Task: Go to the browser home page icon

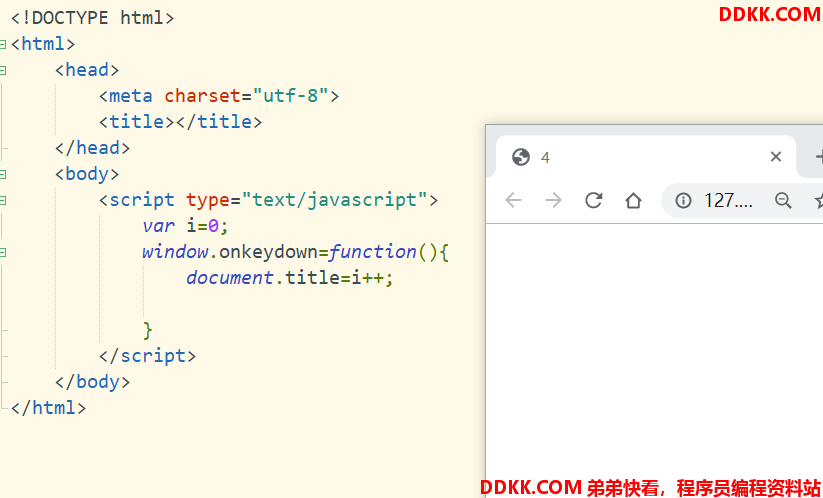Action: 634,200
